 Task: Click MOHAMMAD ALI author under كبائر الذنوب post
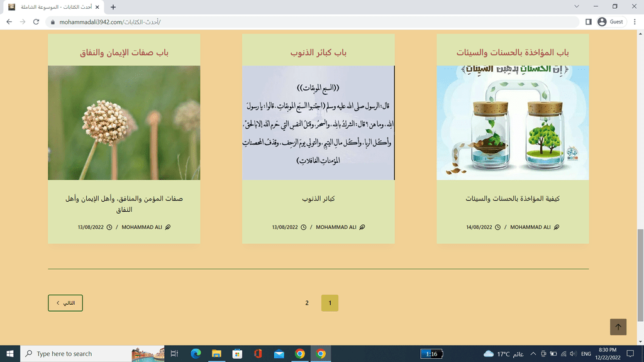pos(336,227)
